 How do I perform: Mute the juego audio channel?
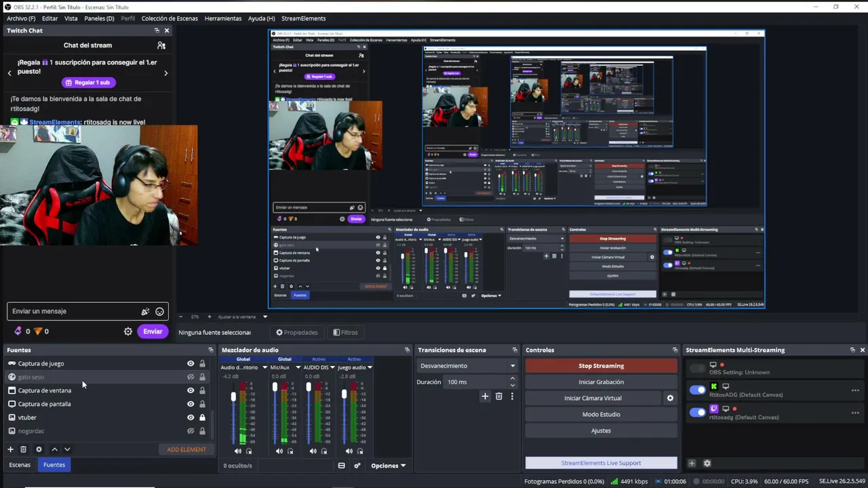(x=349, y=451)
